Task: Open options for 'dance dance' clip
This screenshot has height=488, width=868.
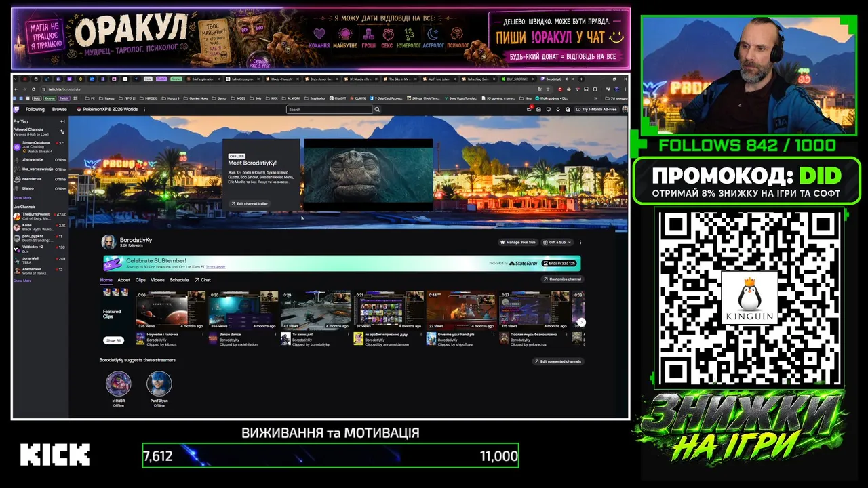Action: (x=276, y=335)
